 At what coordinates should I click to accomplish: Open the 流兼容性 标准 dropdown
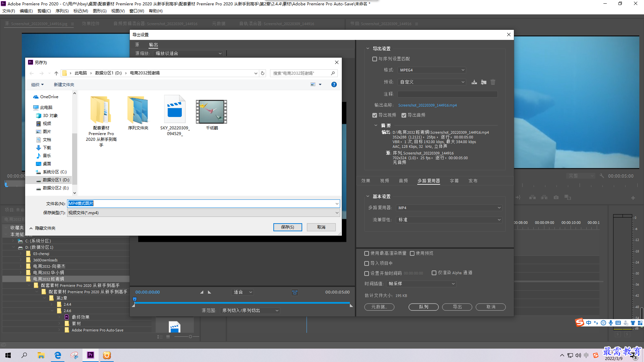[449, 220]
